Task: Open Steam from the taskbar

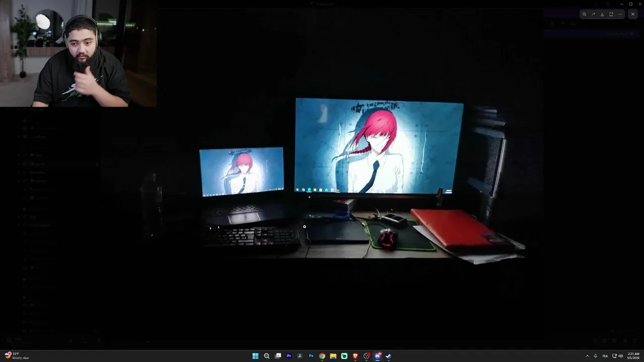Action: tap(388, 356)
